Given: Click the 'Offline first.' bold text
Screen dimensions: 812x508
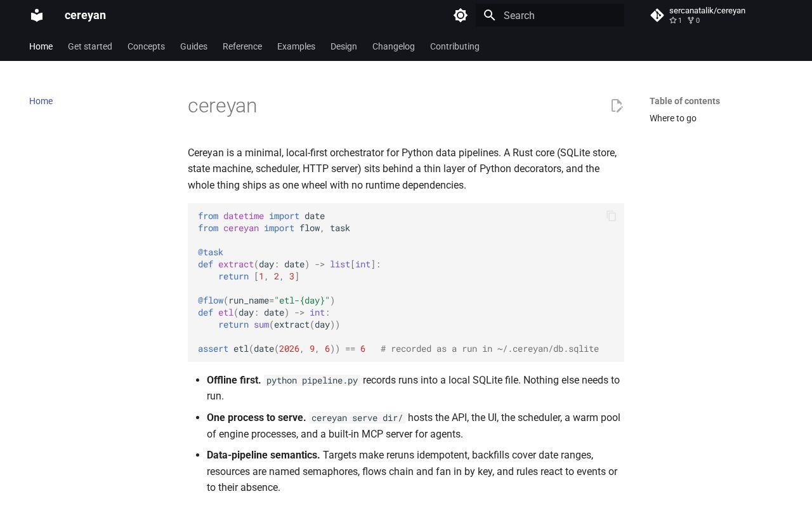Looking at the screenshot, I should click(233, 380).
